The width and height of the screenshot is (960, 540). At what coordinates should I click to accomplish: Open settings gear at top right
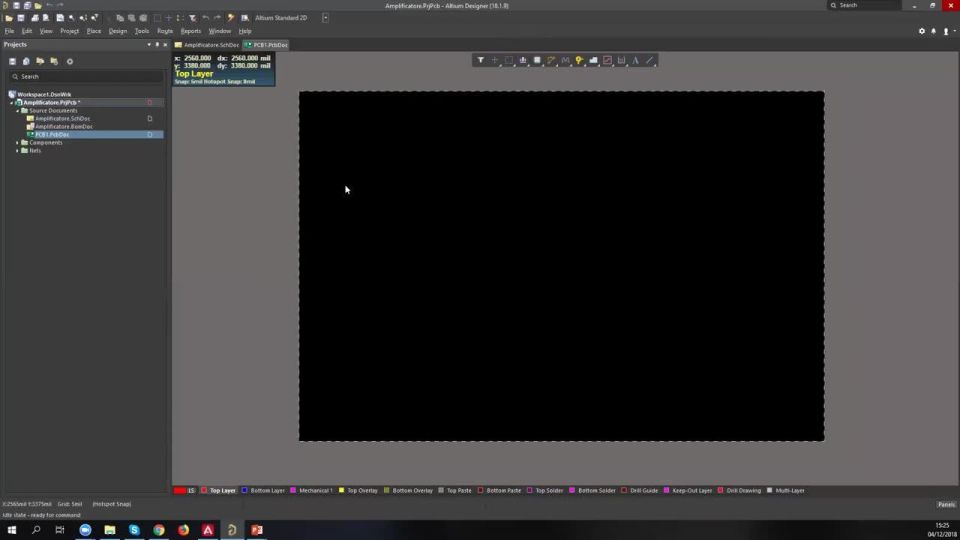[x=921, y=31]
